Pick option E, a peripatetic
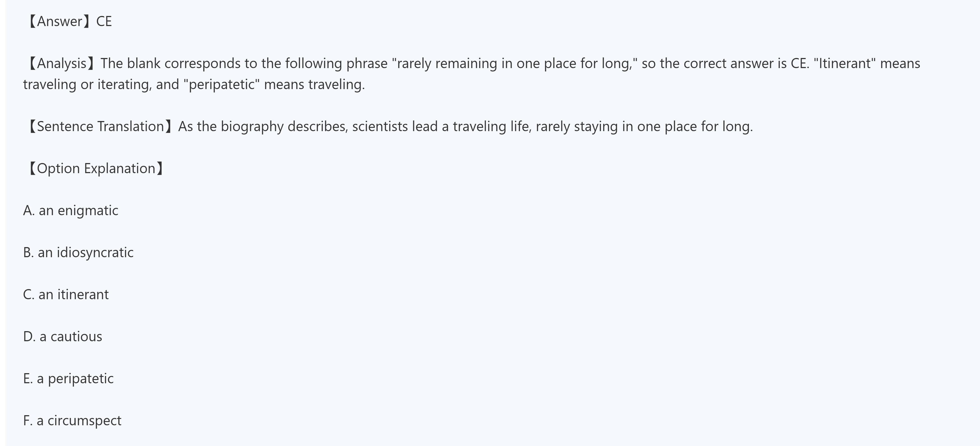Screen dimensions: 980x446 (x=68, y=379)
